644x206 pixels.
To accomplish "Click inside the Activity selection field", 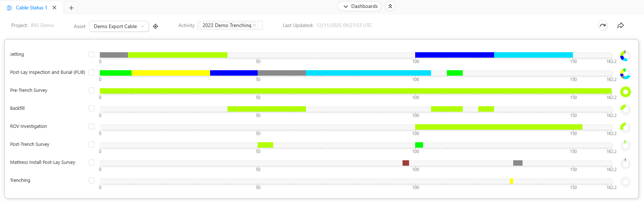I will click(230, 25).
